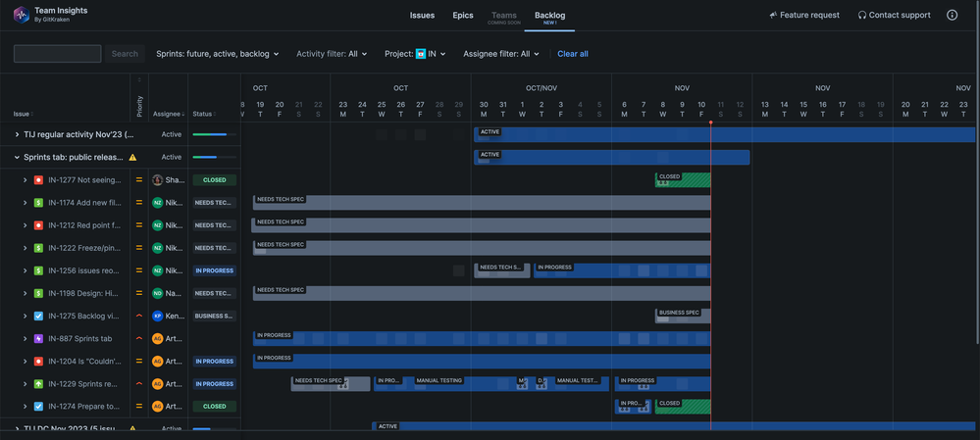Open the Project IN dropdown
980x440 pixels.
click(x=415, y=54)
